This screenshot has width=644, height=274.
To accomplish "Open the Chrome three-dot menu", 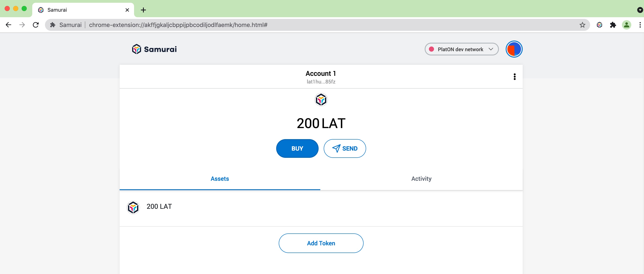I will [640, 25].
